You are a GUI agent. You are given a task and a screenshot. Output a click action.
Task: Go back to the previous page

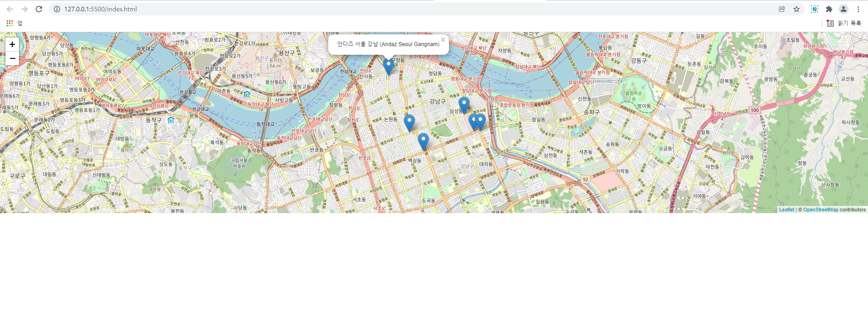(10, 9)
